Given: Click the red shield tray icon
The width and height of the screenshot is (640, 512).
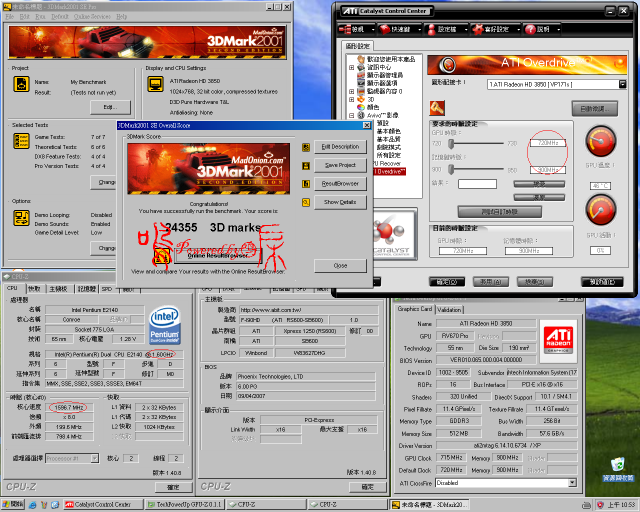Looking at the screenshot, I should click(600, 505).
